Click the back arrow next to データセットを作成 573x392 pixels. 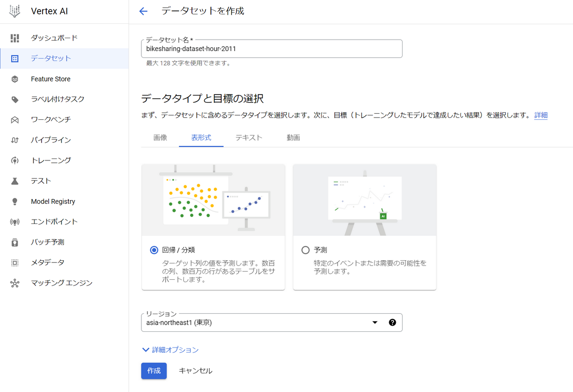(x=143, y=11)
